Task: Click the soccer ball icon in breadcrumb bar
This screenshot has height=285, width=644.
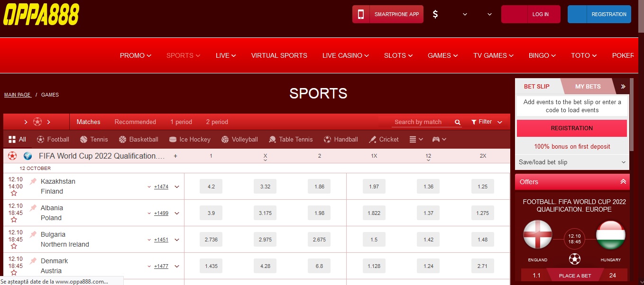Action: coord(37,122)
